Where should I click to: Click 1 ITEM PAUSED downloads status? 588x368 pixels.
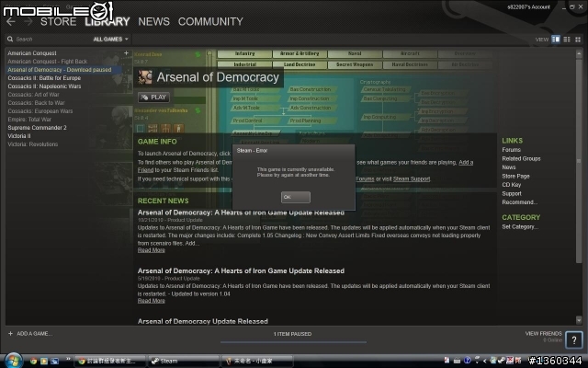point(292,334)
